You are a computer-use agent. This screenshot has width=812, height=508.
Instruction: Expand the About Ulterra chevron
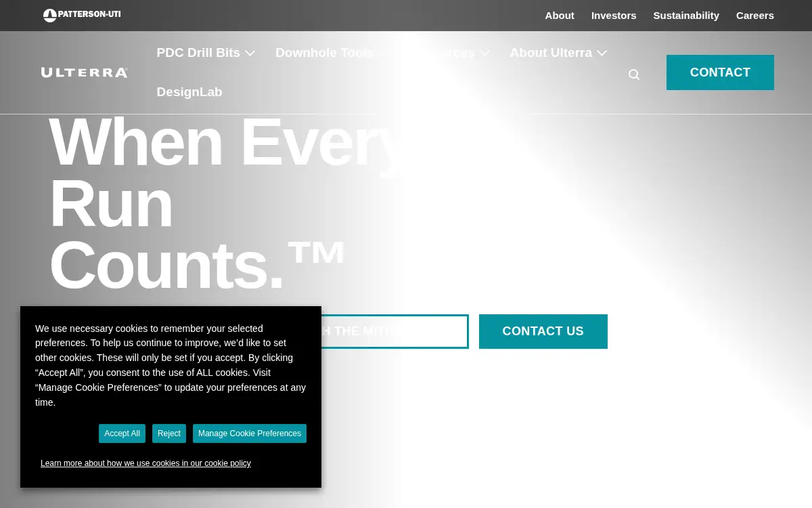pos(602,53)
